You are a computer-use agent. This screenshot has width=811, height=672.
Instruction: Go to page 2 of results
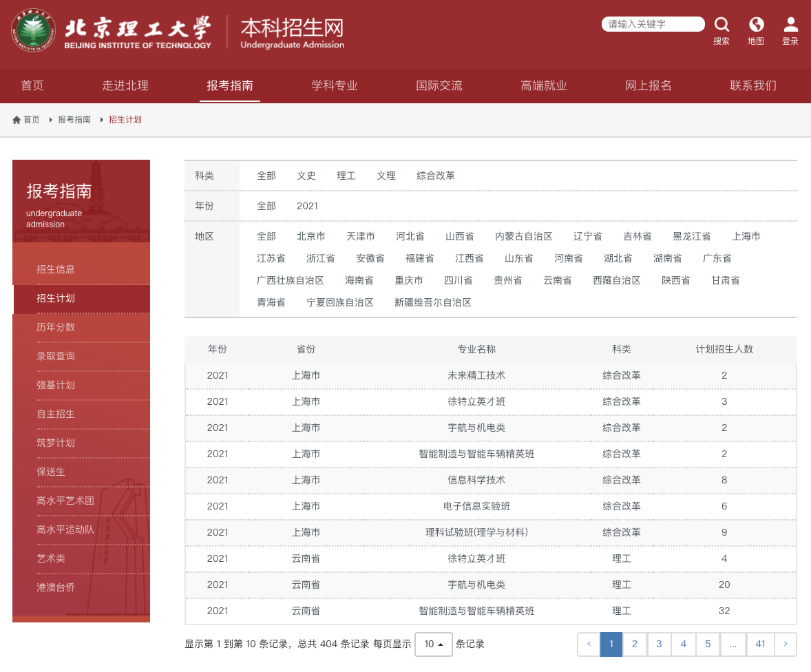click(635, 644)
